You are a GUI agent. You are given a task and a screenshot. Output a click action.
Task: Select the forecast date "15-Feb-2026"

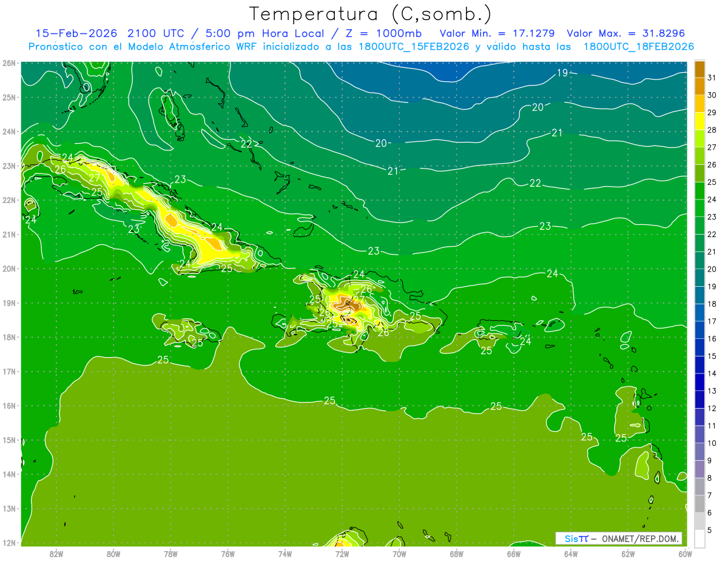(76, 33)
